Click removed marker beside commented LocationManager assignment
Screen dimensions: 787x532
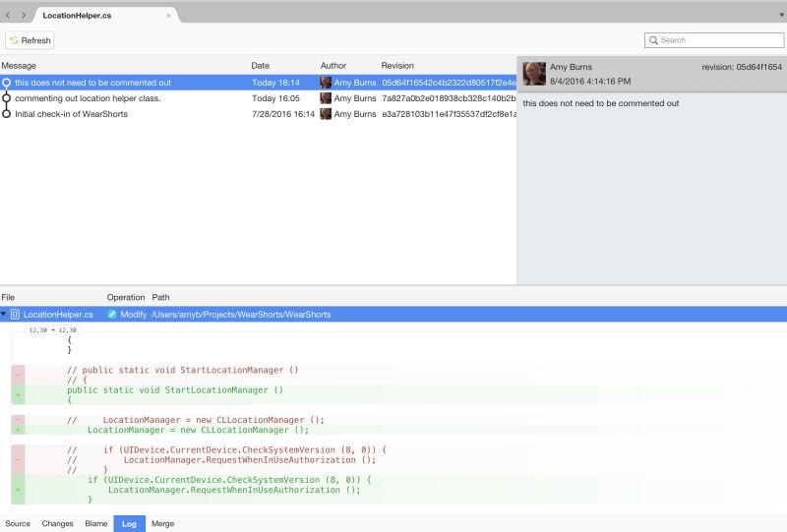click(x=18, y=420)
